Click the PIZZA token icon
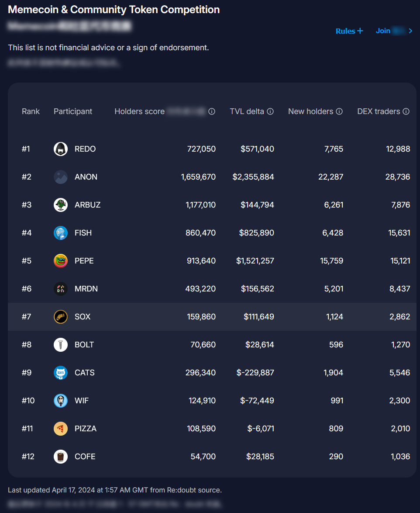The height and width of the screenshot is (513, 420). 61,429
